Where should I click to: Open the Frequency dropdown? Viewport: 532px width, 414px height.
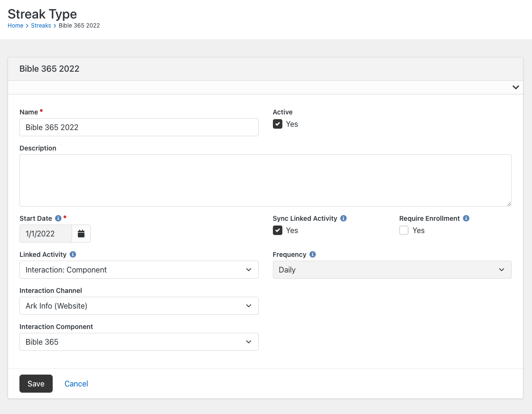[392, 270]
